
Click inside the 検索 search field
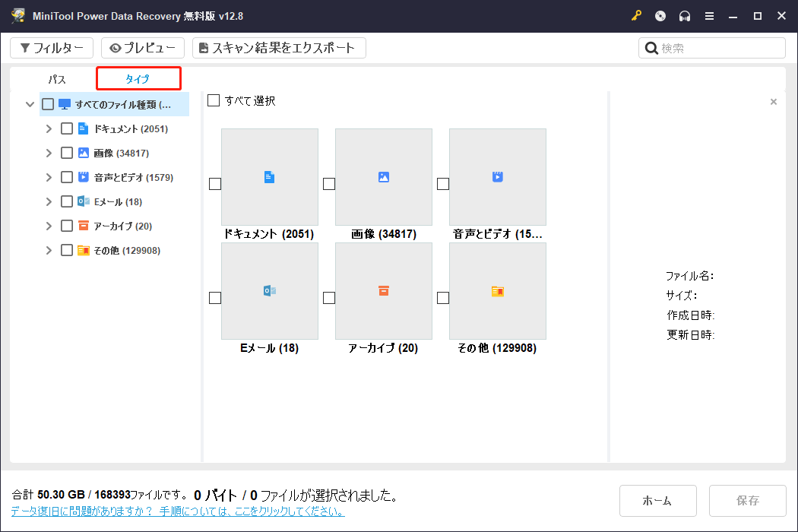coord(711,47)
